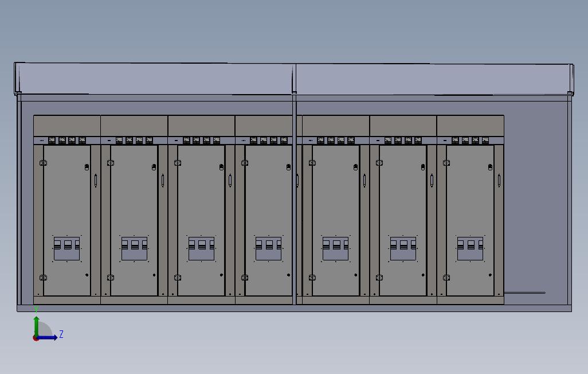Select the vertical center post of the enclosure

(295, 199)
